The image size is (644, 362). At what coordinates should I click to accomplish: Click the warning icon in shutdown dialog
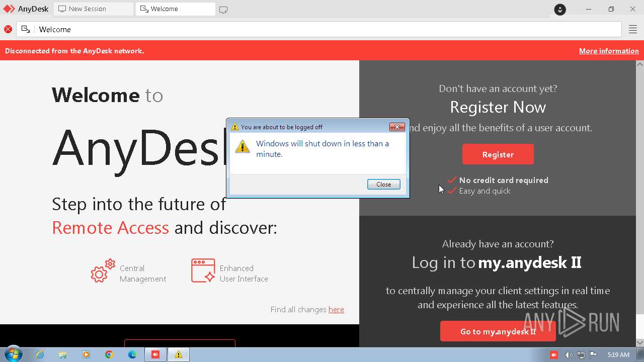coord(243,146)
